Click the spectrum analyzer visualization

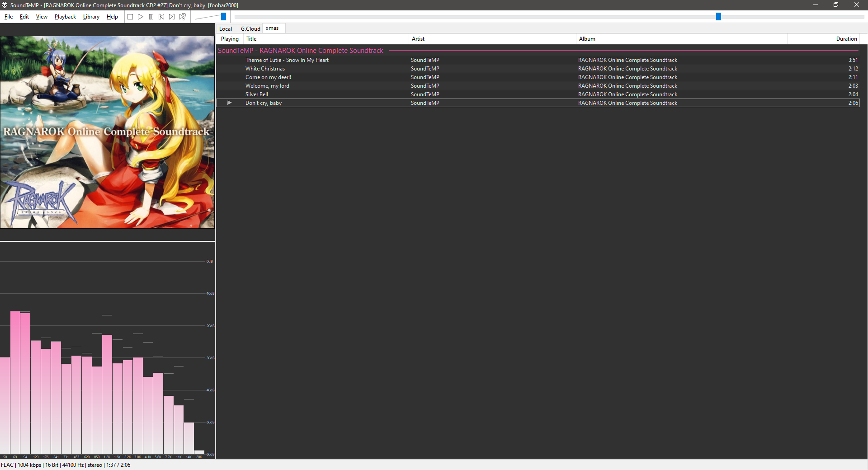(x=107, y=350)
